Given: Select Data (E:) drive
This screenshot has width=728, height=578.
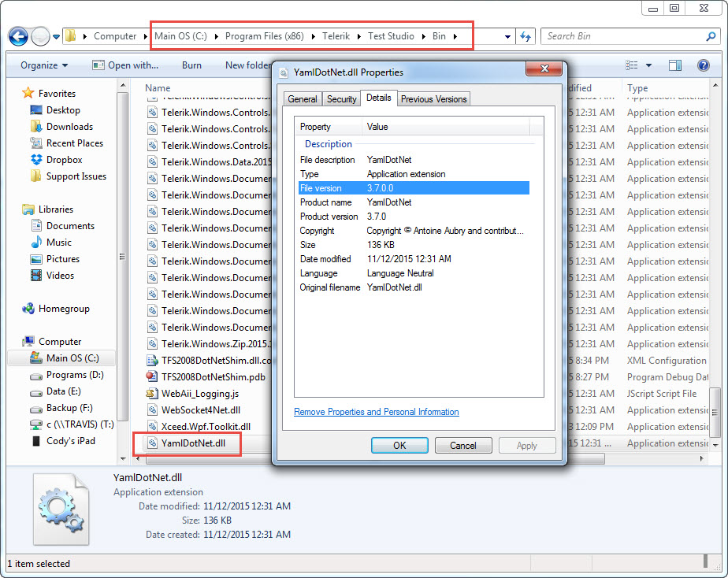Looking at the screenshot, I should click(x=64, y=391).
